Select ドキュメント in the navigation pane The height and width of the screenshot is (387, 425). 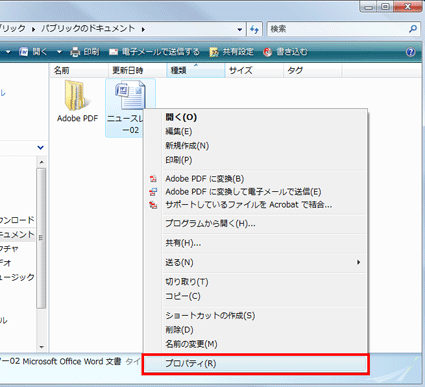(17, 234)
